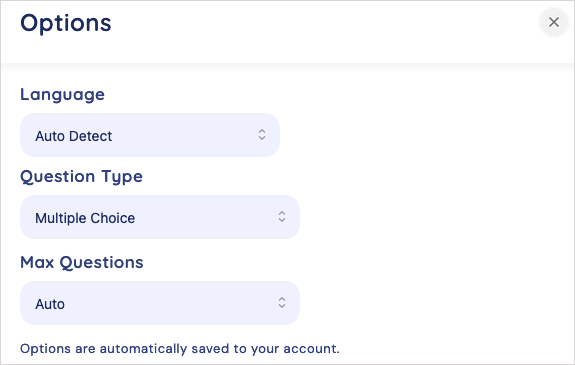Viewport: 575px width, 365px height.
Task: Change language from Auto Detect
Action: click(150, 135)
